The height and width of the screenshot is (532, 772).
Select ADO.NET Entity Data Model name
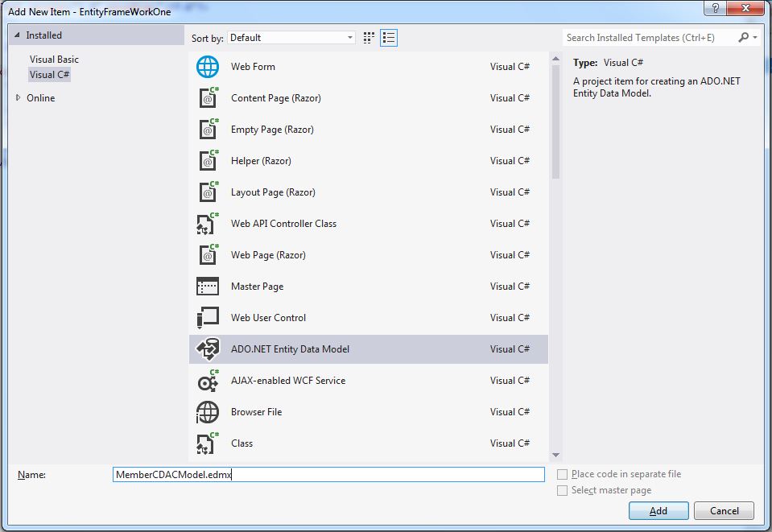click(x=290, y=349)
